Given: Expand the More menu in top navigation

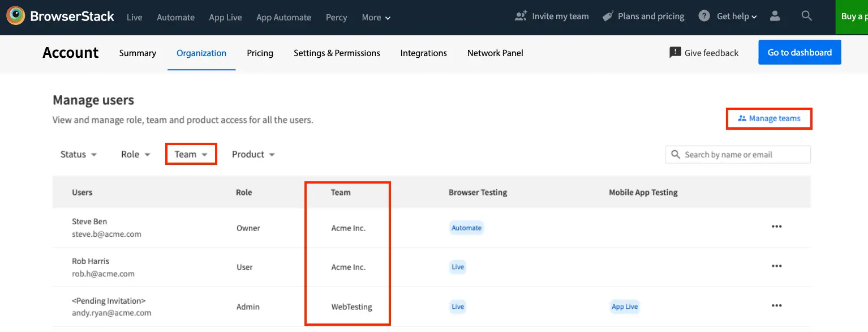Looking at the screenshot, I should (376, 18).
